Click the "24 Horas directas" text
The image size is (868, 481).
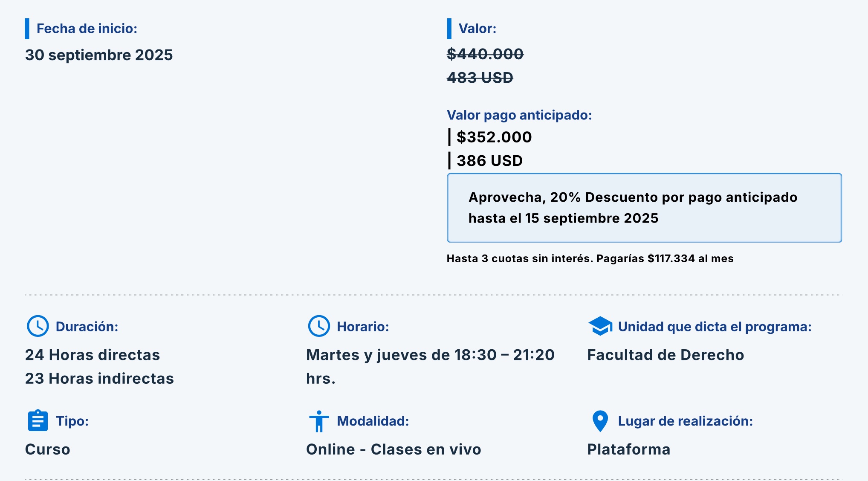(92, 355)
